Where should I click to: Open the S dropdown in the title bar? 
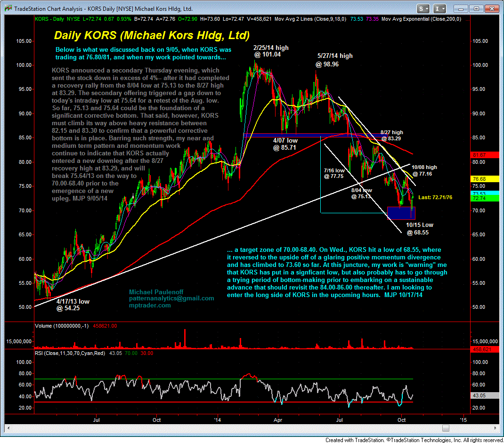pyautogui.click(x=423, y=8)
